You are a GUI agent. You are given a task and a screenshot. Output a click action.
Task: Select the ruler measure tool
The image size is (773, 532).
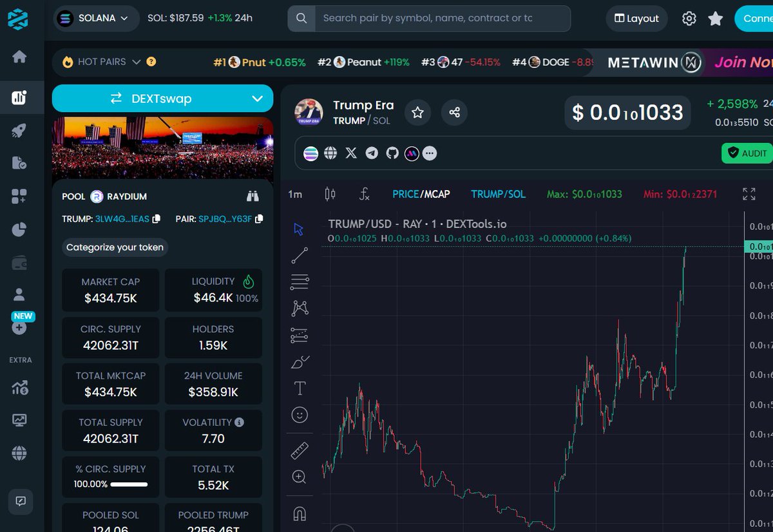pyautogui.click(x=300, y=451)
